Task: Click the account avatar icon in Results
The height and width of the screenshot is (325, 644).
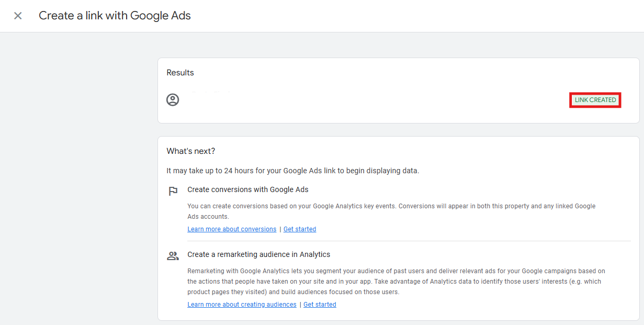Action: tap(173, 99)
